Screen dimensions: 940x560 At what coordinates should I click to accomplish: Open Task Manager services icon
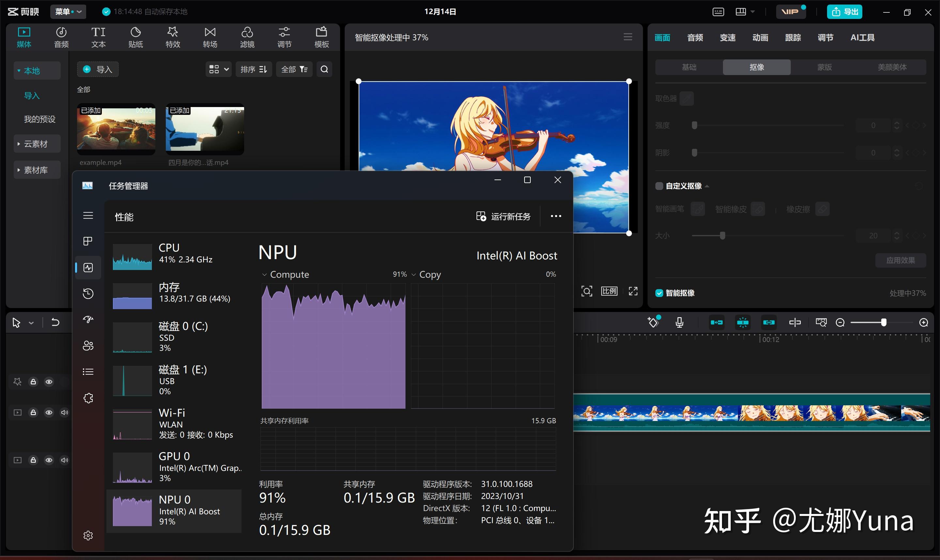click(88, 398)
